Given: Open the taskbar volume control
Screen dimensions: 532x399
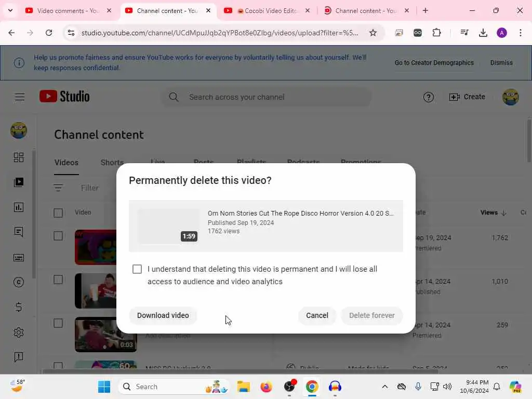Looking at the screenshot, I should [447, 387].
